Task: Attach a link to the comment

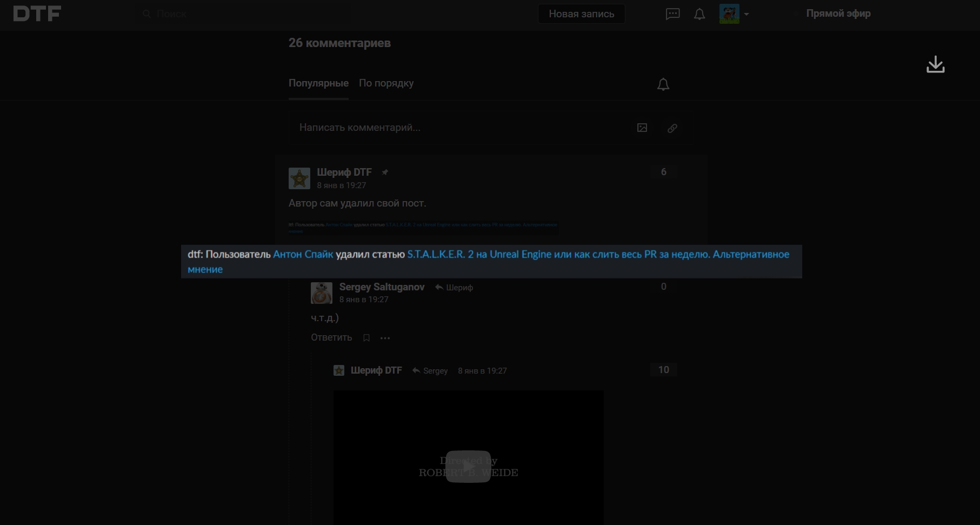Action: click(x=672, y=128)
